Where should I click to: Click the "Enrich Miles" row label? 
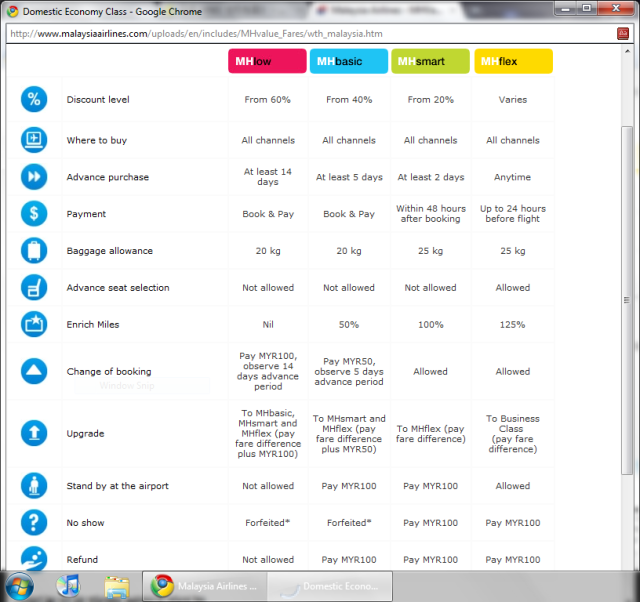(93, 324)
